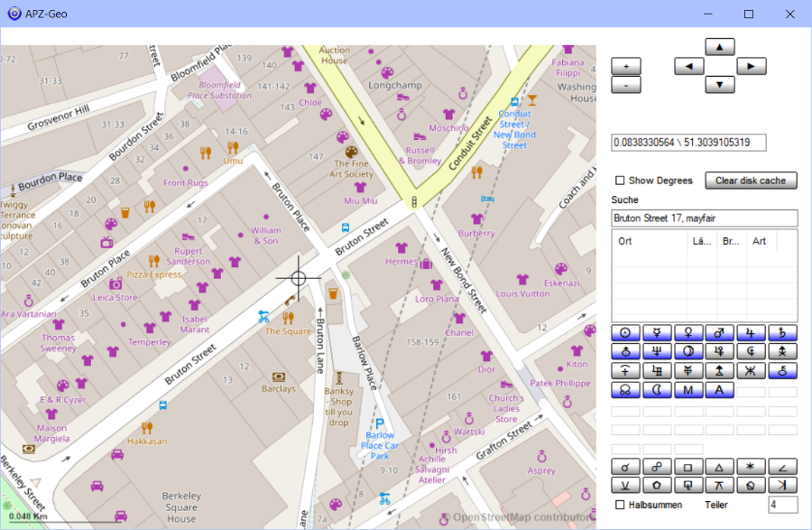Select the opposition aspect button

pyautogui.click(x=657, y=467)
